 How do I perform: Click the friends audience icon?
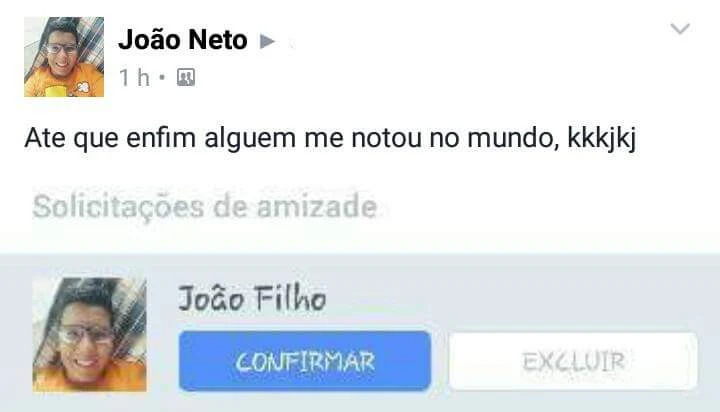point(186,77)
